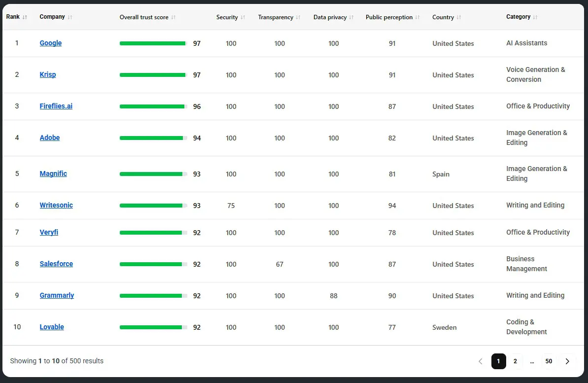Click pagination ellipsis between pages

(x=532, y=361)
